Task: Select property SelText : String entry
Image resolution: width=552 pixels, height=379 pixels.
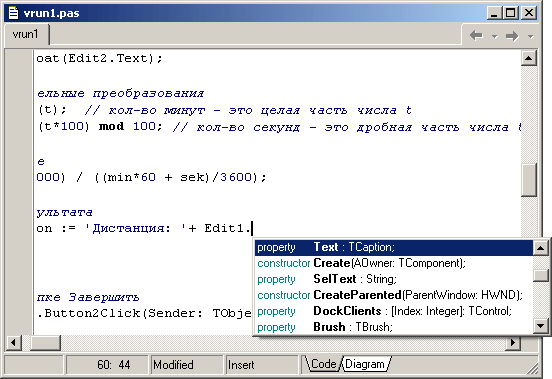Action: point(394,279)
